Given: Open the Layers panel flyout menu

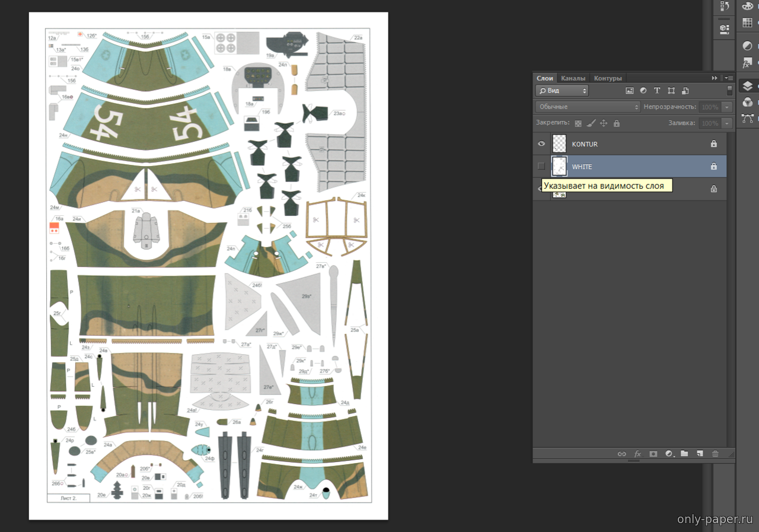Looking at the screenshot, I should (728, 78).
